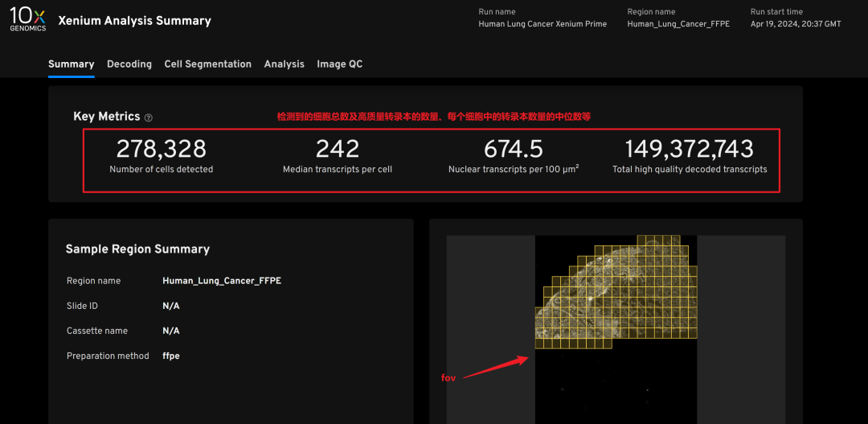Select the Human Lung Cancer Xenium Prime run name
This screenshot has height=424, width=868.
coord(542,24)
